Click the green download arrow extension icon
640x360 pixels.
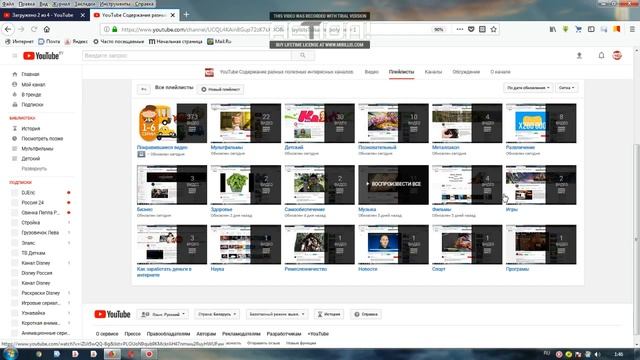tap(565, 29)
